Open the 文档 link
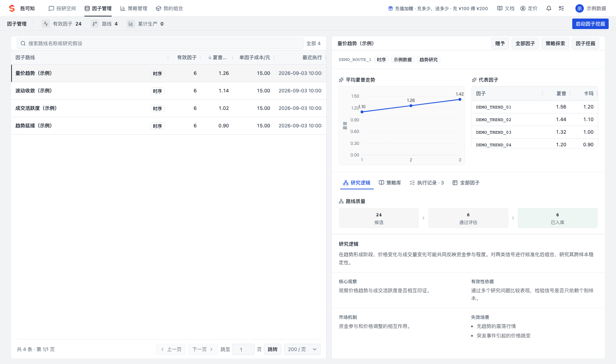The image size is (616, 364). point(506,8)
